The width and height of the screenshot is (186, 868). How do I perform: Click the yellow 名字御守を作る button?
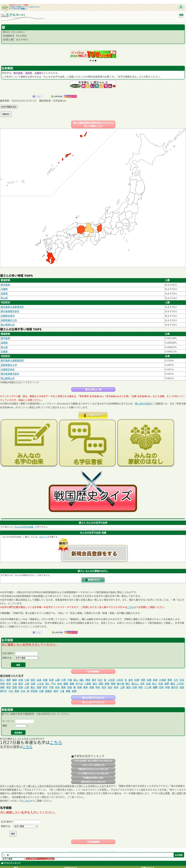93,415
